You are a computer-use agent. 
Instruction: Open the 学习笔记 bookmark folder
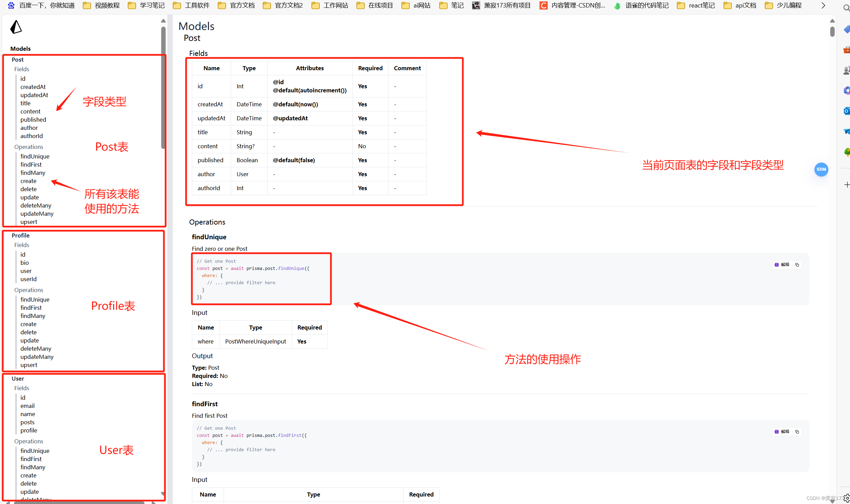click(147, 5)
